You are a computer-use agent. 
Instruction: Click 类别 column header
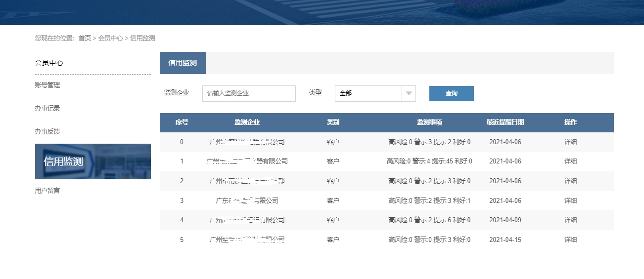click(x=333, y=122)
